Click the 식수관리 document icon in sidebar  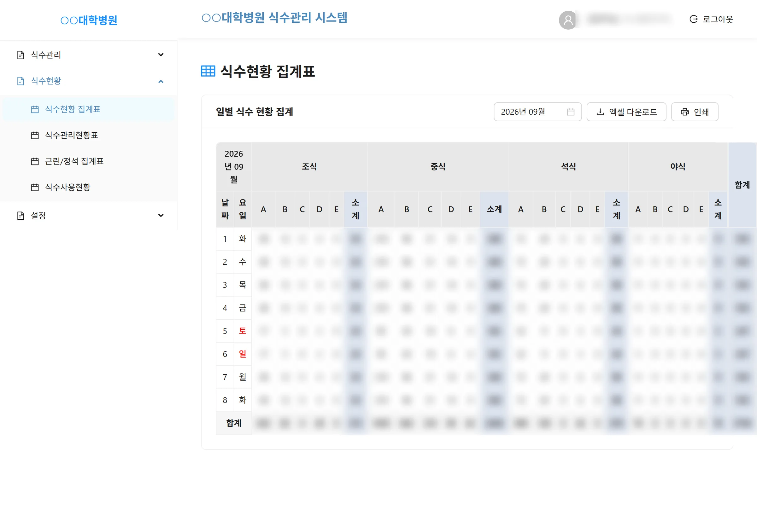21,55
